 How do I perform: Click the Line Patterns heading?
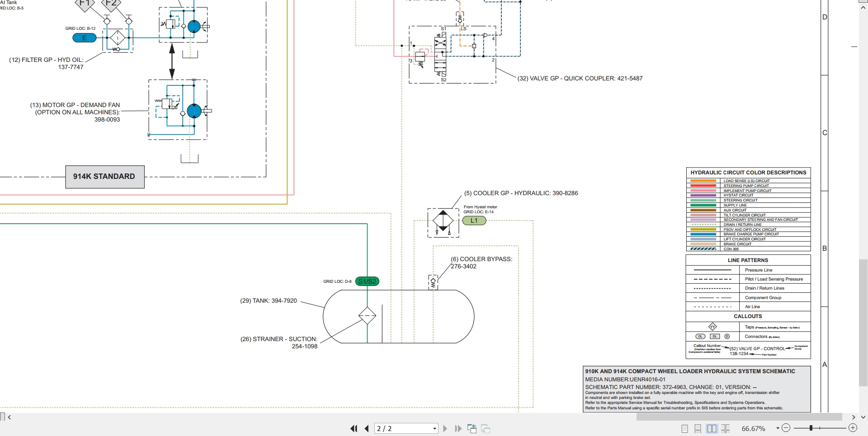point(748,260)
